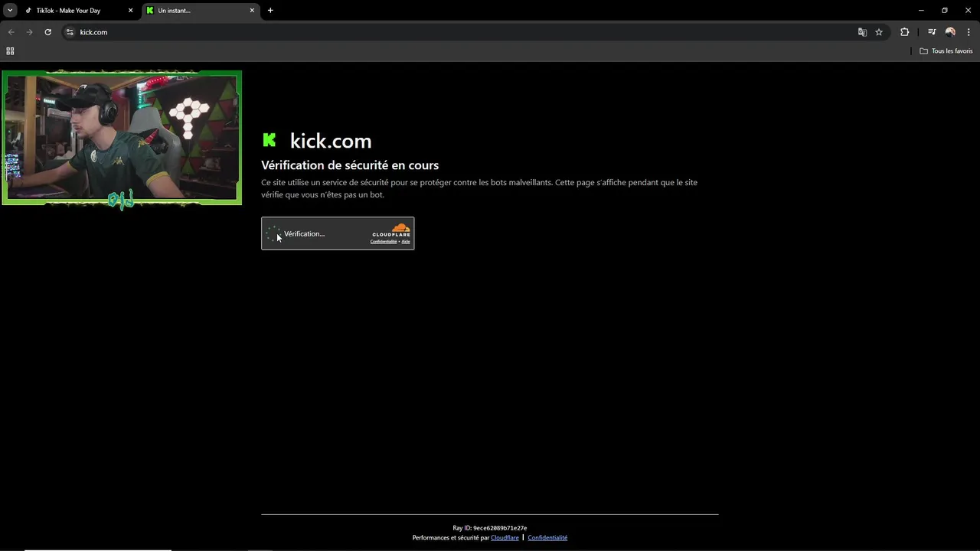
Task: Open the tab search dropdown arrow
Action: tap(10, 10)
